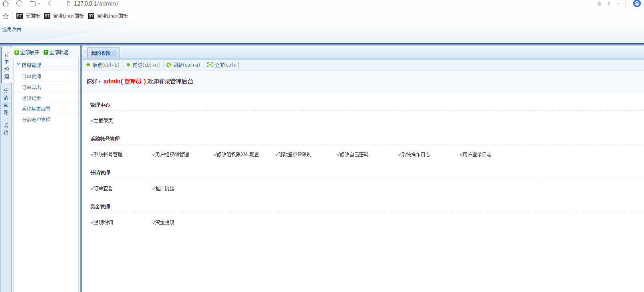The height and width of the screenshot is (292, 644).
Task: Click the green 全部展开 plus icon
Action: tap(17, 52)
